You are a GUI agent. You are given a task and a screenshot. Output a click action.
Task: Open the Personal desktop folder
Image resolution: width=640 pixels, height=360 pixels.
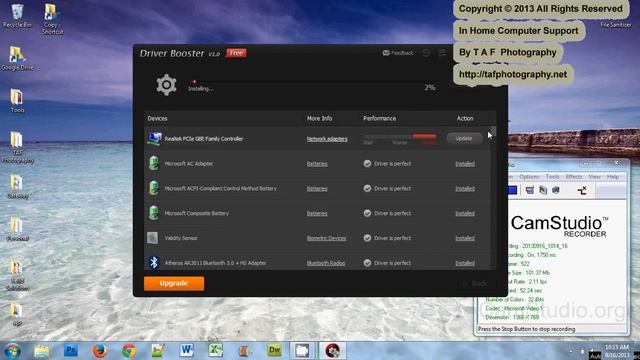click(x=17, y=229)
